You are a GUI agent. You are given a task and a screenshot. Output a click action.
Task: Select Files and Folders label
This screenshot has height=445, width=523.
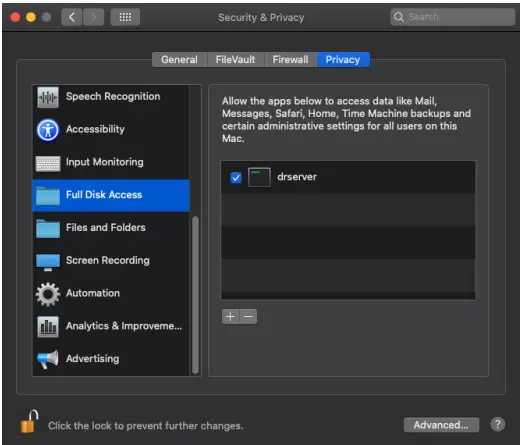tap(106, 228)
